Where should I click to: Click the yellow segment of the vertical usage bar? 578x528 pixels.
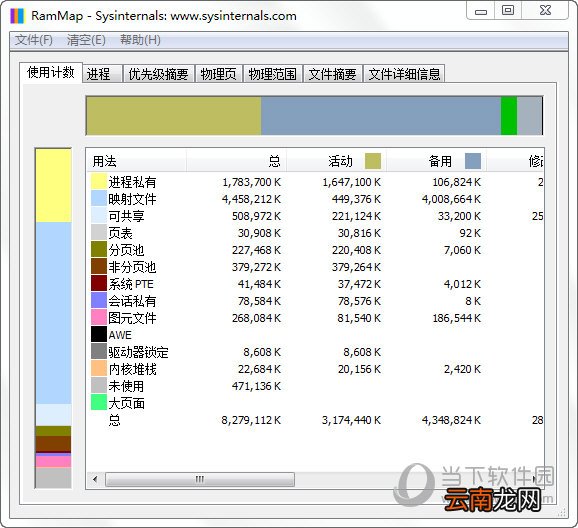53,185
